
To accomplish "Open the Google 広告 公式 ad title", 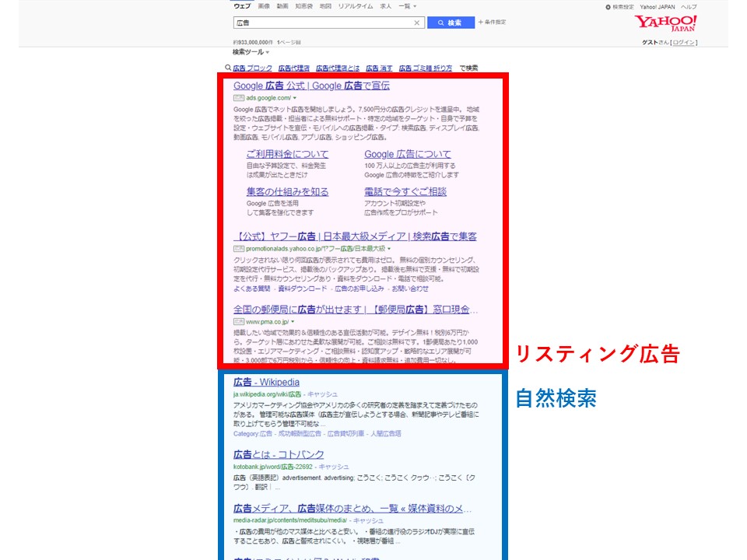I will point(311,86).
